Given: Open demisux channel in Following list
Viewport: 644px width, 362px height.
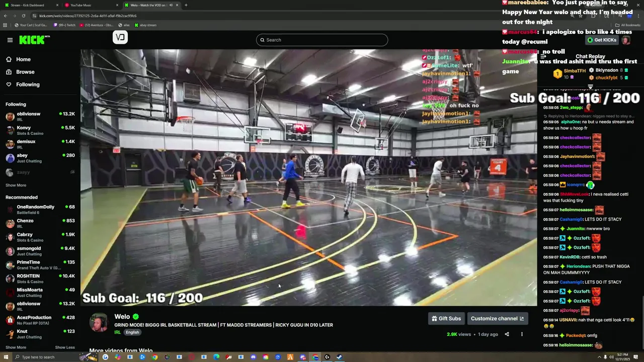Looking at the screenshot, I should pyautogui.click(x=40, y=144).
